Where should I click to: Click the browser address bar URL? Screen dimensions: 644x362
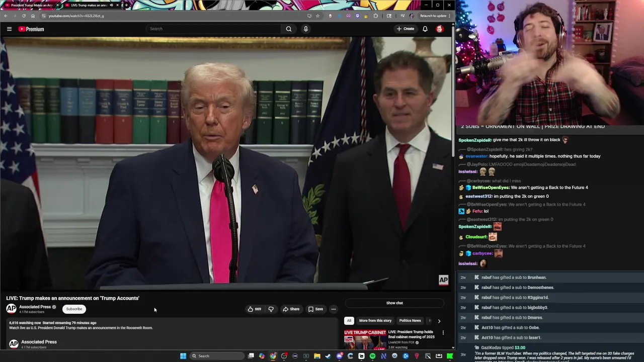tap(76, 16)
